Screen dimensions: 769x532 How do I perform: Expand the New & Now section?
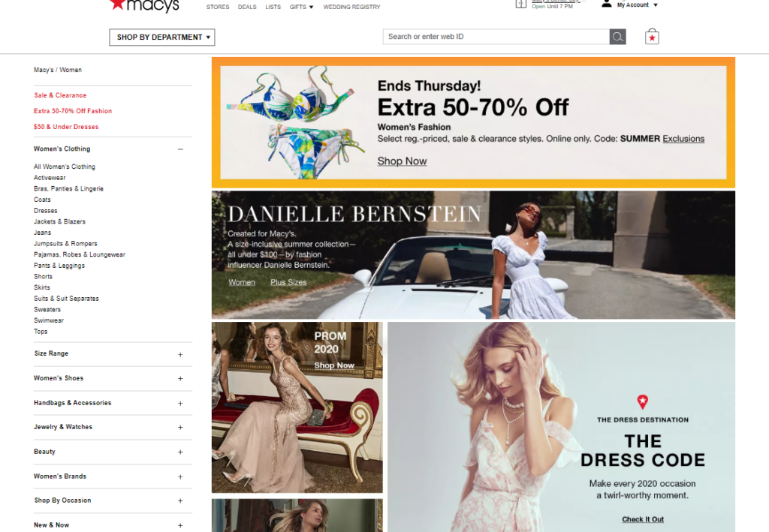point(180,525)
